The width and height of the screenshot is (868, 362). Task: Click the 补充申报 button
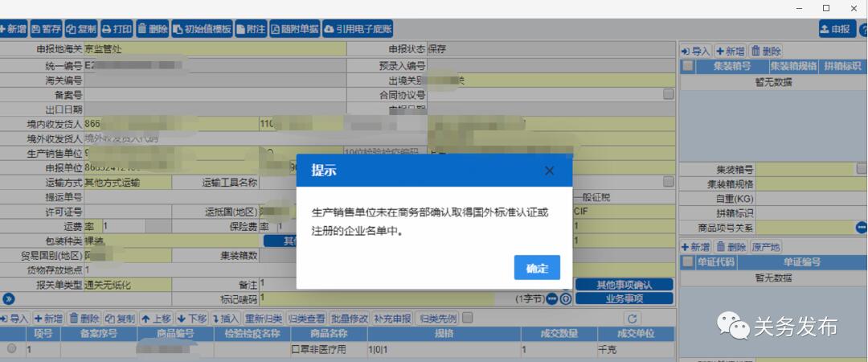coord(392,319)
